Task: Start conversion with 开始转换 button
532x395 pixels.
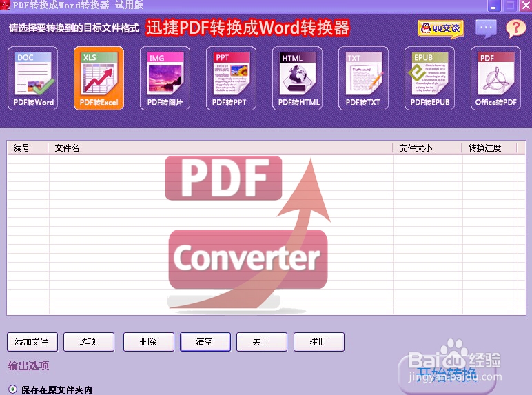Action: pyautogui.click(x=447, y=375)
